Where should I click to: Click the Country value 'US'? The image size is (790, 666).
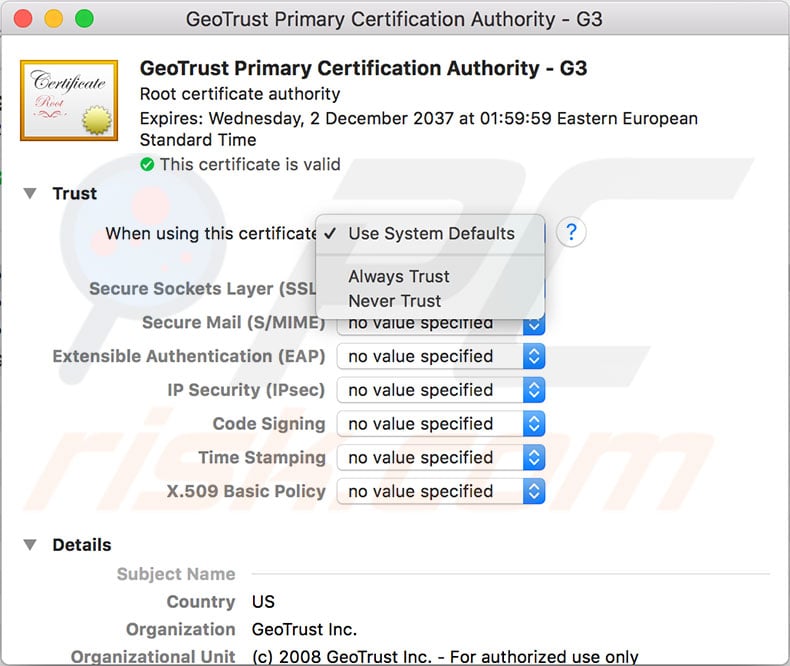tap(264, 602)
